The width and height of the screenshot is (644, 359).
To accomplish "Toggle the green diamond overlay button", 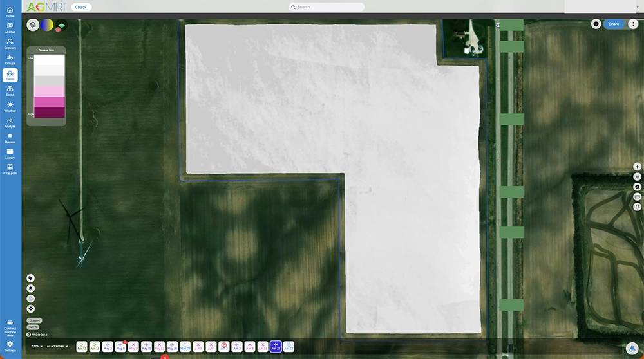I will tap(61, 26).
